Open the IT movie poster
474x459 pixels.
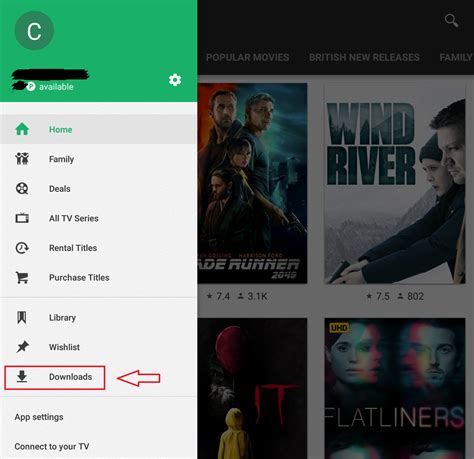coord(252,388)
